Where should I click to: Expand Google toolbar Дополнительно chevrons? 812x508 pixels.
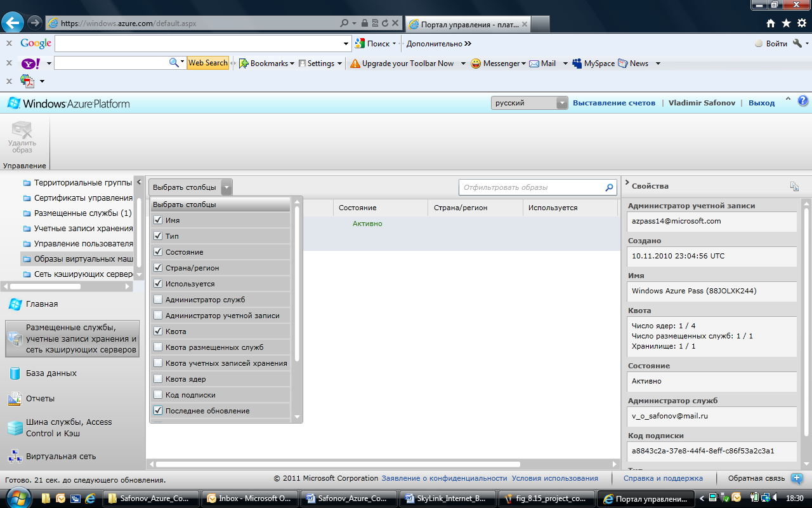coord(468,44)
